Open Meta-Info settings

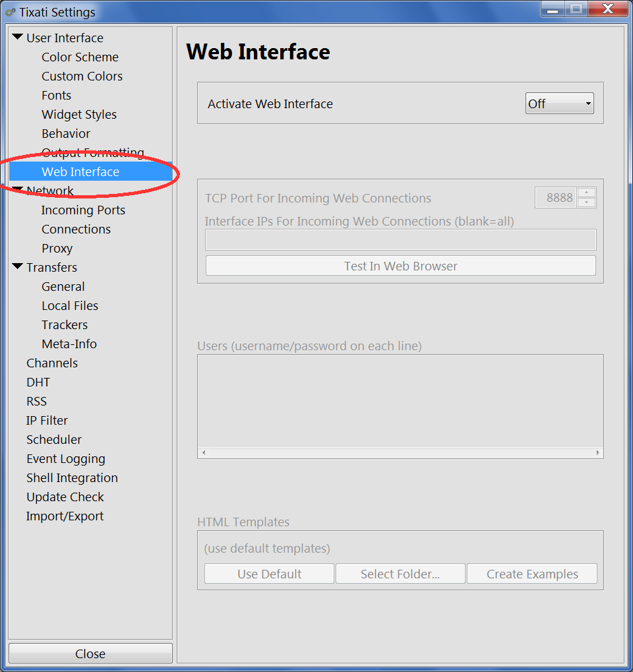(69, 344)
